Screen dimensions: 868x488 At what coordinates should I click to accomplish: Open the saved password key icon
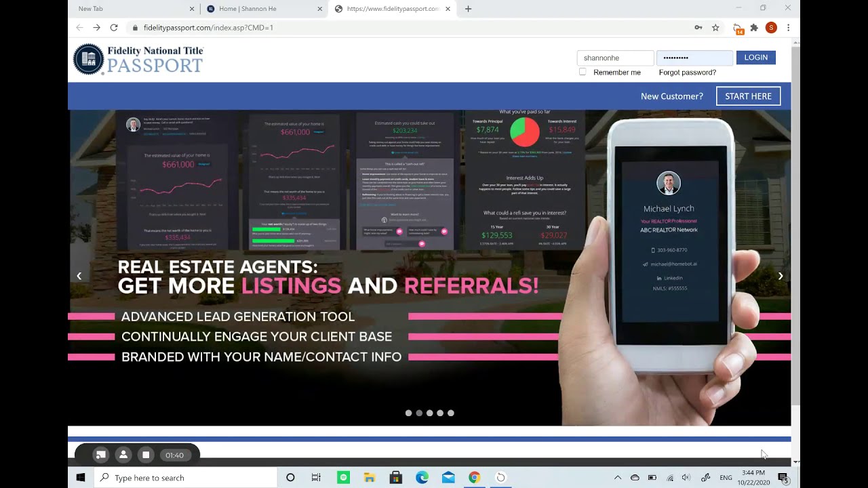click(698, 28)
